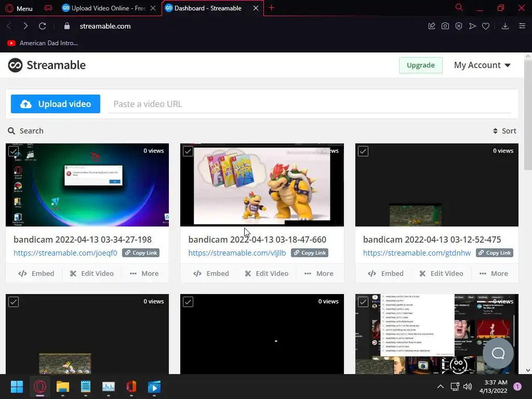Open the notification badge in the tray
This screenshot has height=399, width=532.
click(x=517, y=387)
